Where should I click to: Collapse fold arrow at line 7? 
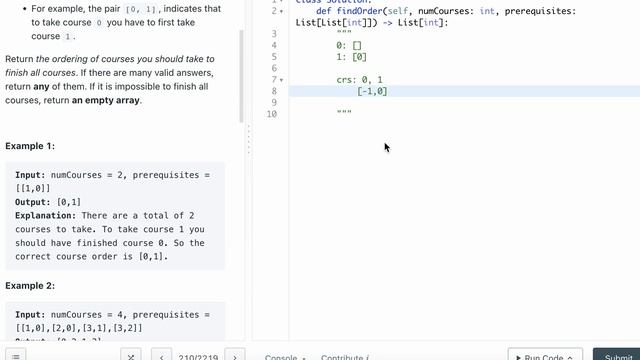281,80
